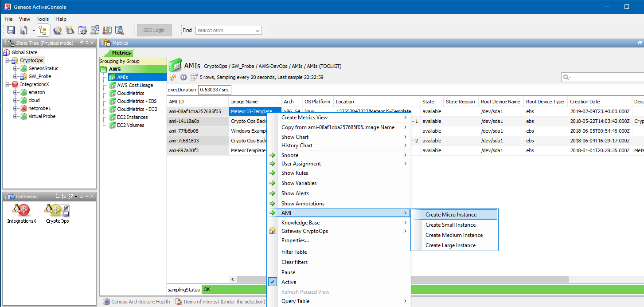This screenshot has width=644, height=307.
Task: Click the refresh arrows icon under AMIs
Action: tap(173, 77)
